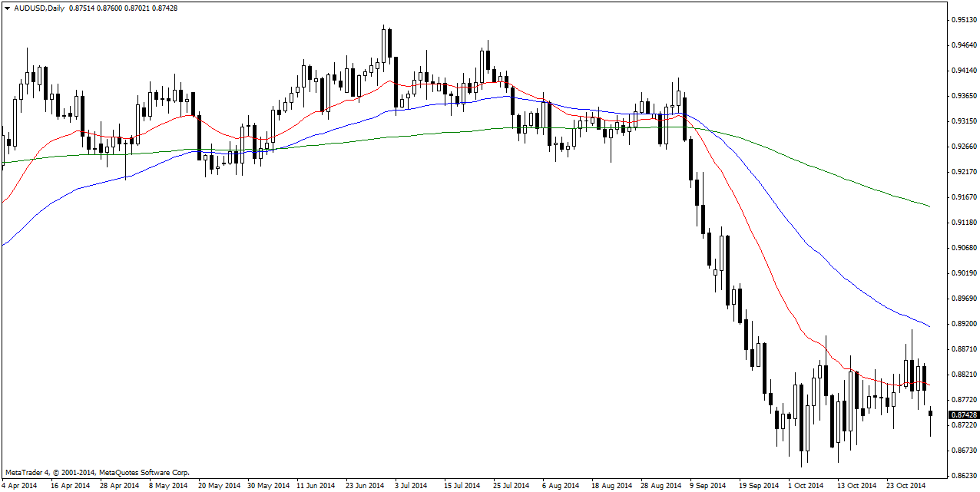Screen dimensions: 980x492
Task: Click the 0.91670 price axis label
Action: pyautogui.click(x=963, y=197)
